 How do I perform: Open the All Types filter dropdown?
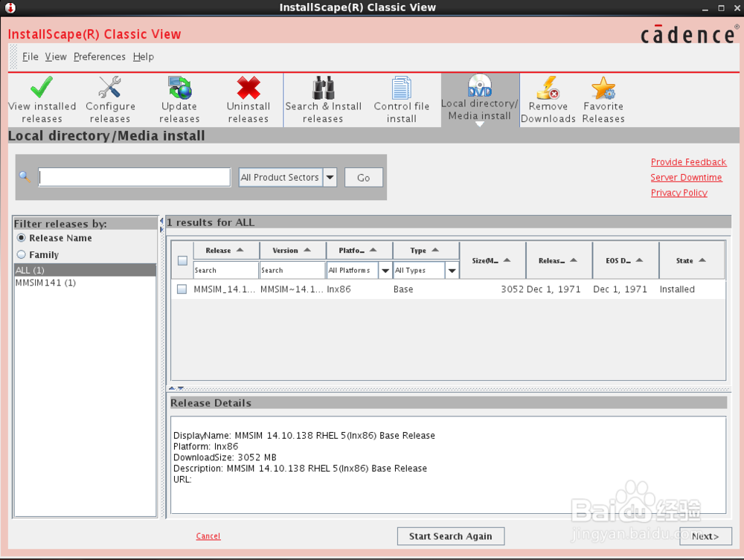(452, 270)
